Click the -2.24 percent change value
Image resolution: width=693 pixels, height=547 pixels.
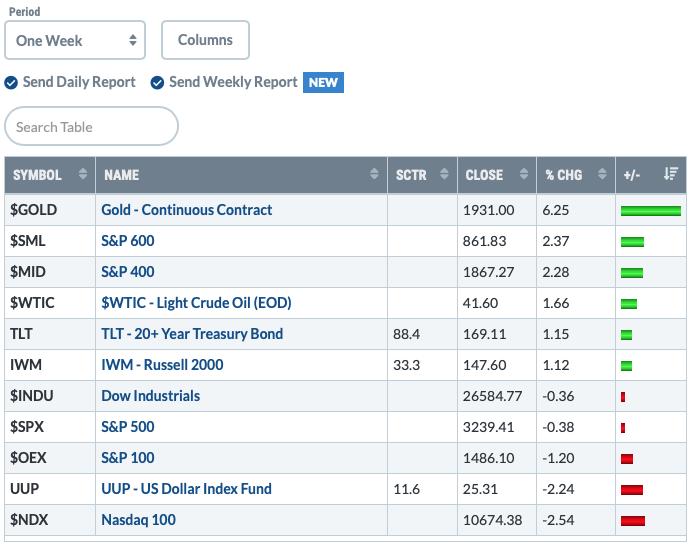tap(558, 489)
